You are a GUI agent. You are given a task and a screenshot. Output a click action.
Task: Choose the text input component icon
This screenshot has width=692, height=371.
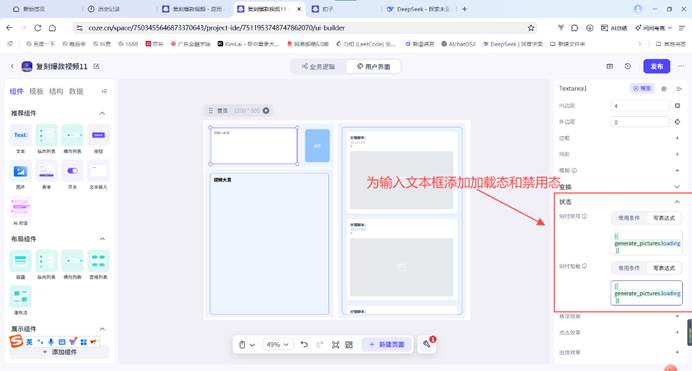[98, 171]
